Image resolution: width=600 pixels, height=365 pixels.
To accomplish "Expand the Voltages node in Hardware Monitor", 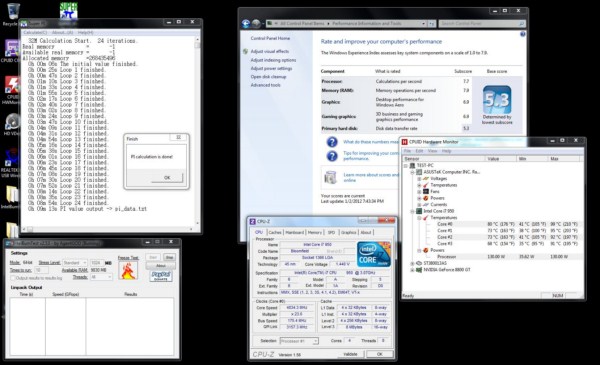I will [419, 179].
